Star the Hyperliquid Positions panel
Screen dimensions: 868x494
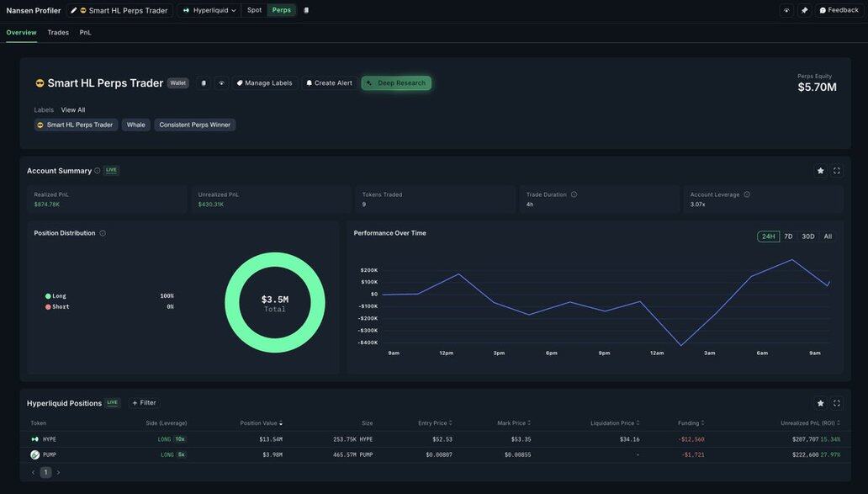820,403
